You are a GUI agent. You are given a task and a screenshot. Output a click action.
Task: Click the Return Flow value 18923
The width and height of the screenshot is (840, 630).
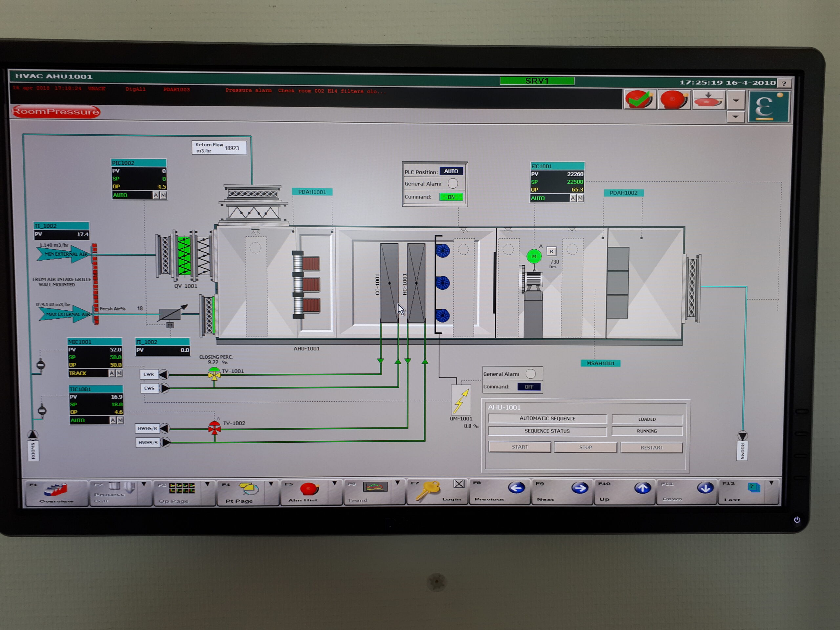coord(232,148)
